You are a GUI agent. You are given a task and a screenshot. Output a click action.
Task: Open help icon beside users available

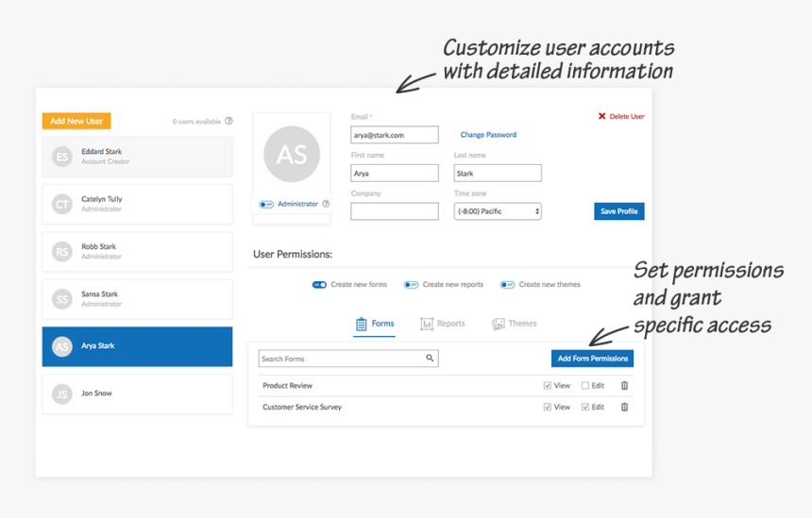tap(228, 121)
